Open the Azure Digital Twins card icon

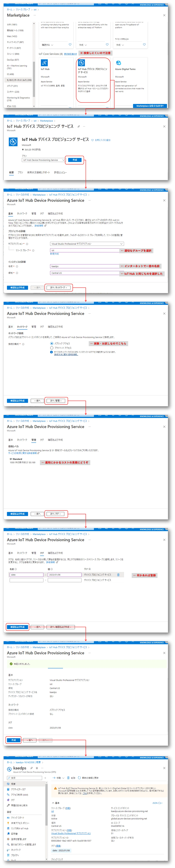coord(118,63)
